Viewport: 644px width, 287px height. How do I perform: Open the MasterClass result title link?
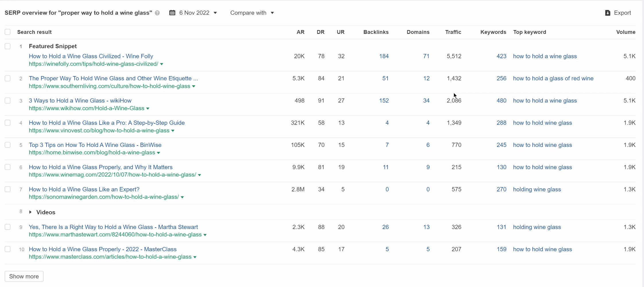pos(103,249)
